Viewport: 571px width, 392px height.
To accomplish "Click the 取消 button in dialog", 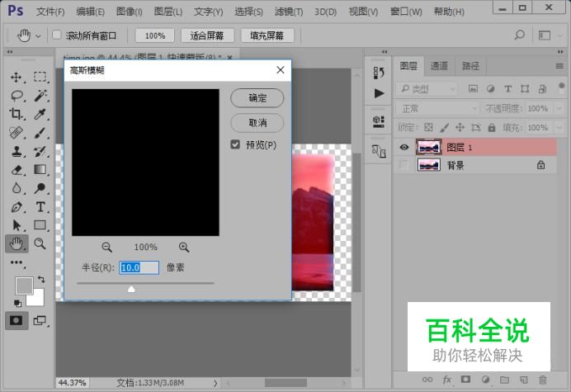I will point(257,122).
